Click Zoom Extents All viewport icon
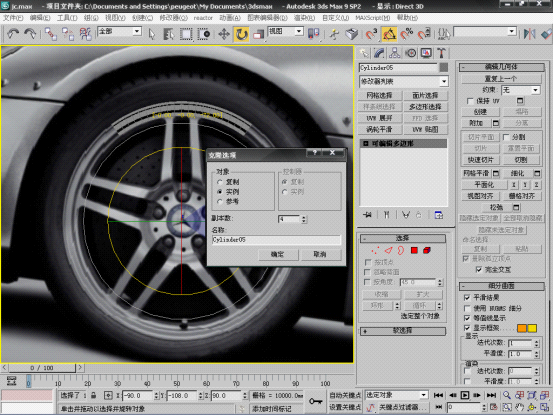 pos(544,395)
